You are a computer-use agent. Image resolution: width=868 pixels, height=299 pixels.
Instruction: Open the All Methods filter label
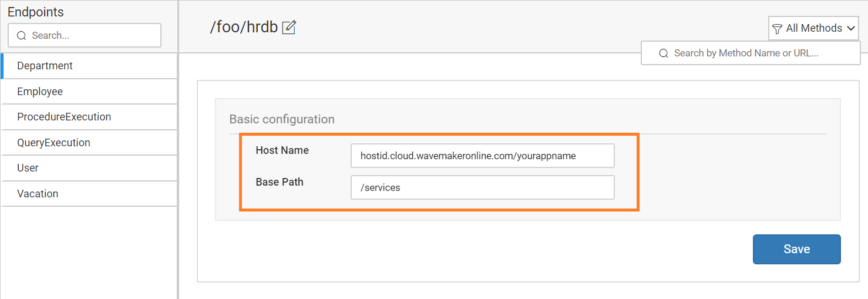click(x=813, y=28)
